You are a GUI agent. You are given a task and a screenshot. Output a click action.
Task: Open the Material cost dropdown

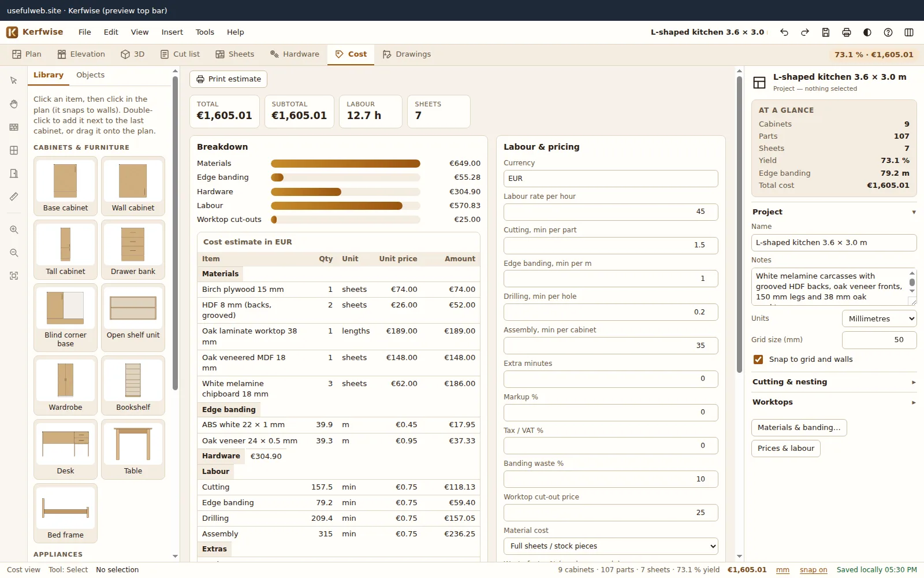(611, 546)
